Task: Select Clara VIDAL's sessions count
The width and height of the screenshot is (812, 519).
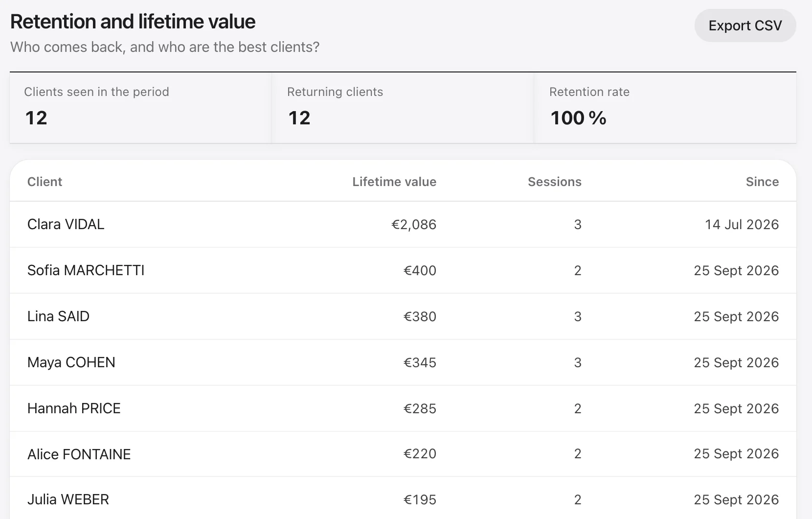Action: point(578,224)
